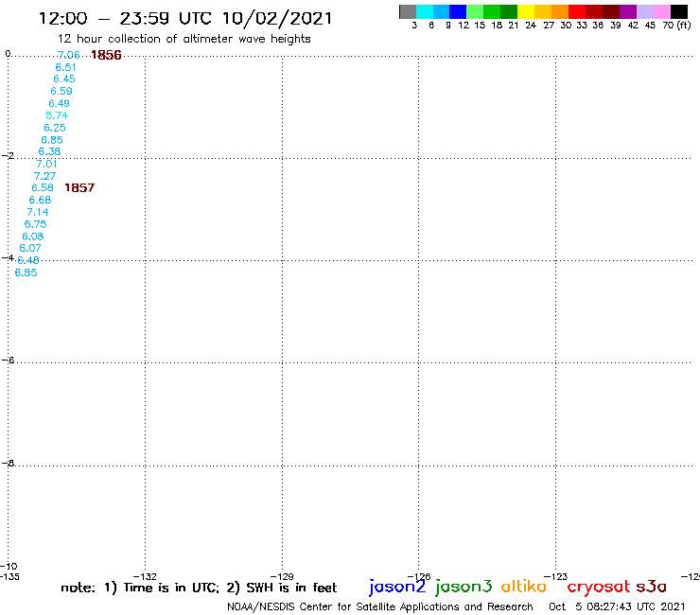
Task: Click the 6.25 wave height reading
Action: click(x=55, y=128)
